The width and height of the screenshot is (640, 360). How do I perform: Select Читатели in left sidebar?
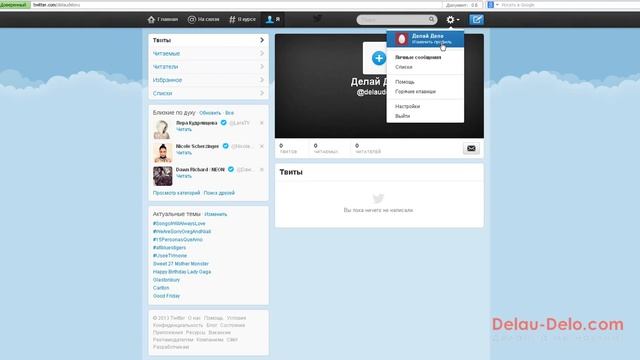208,67
